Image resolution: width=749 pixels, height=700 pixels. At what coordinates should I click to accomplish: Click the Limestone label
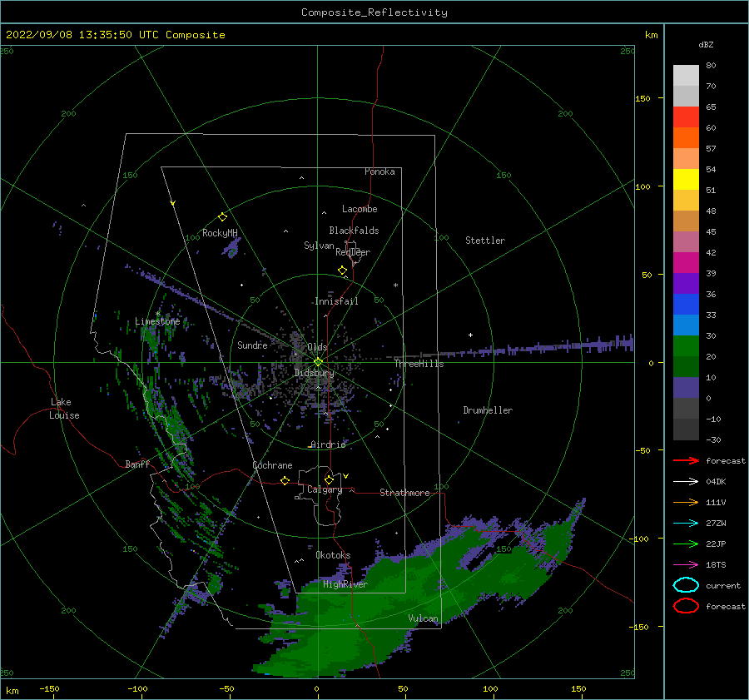(157, 321)
